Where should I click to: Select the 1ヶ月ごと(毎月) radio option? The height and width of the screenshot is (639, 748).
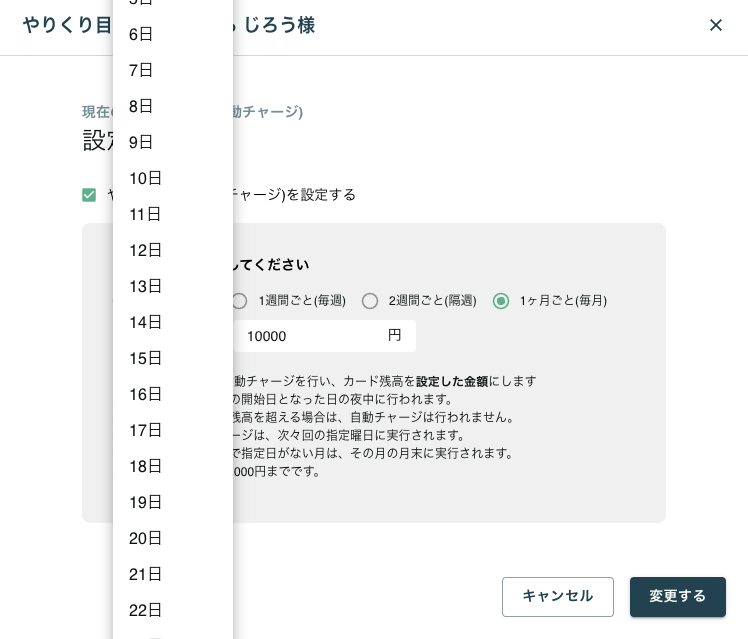click(501, 301)
